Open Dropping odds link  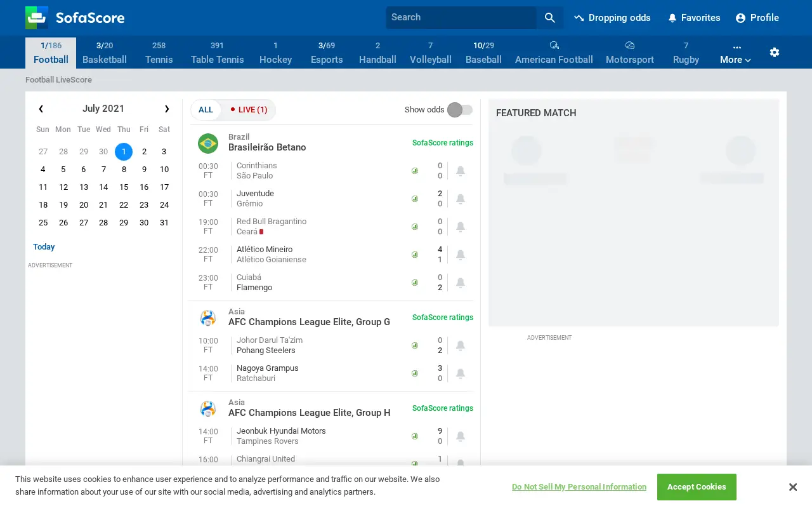612,18
